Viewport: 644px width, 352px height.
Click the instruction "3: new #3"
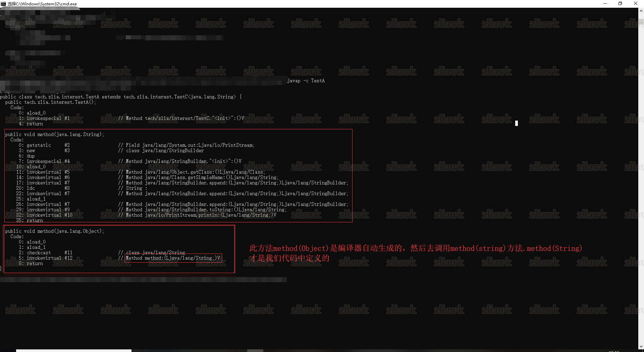coord(44,151)
